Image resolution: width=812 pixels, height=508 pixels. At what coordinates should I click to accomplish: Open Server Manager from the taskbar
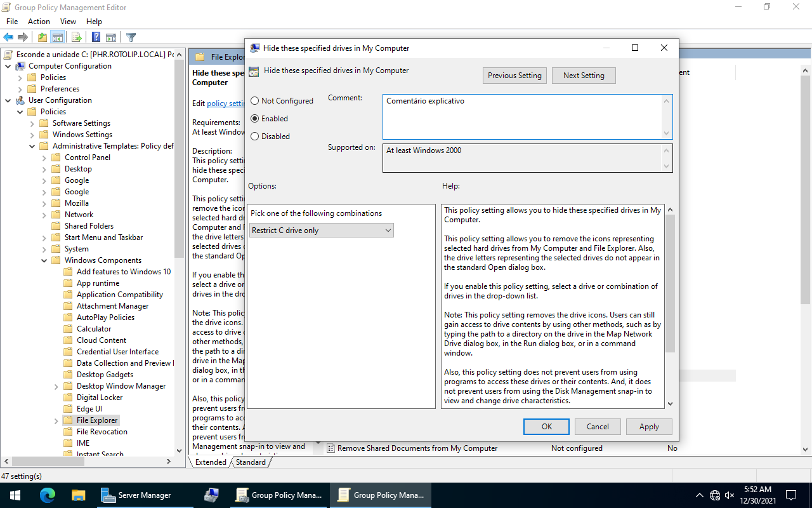pos(145,495)
